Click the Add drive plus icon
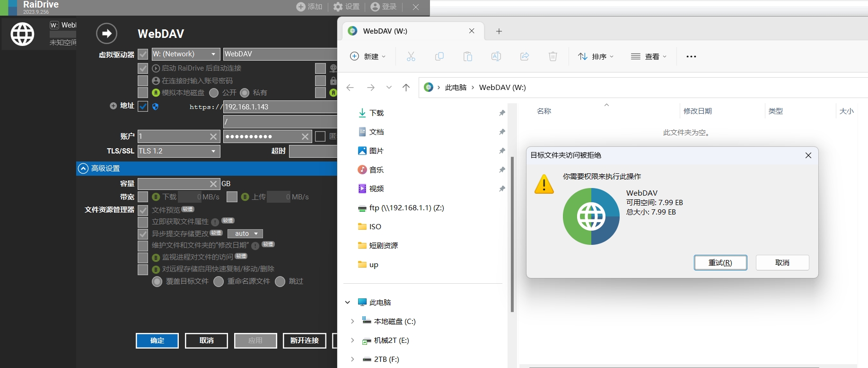868x368 pixels. click(301, 7)
